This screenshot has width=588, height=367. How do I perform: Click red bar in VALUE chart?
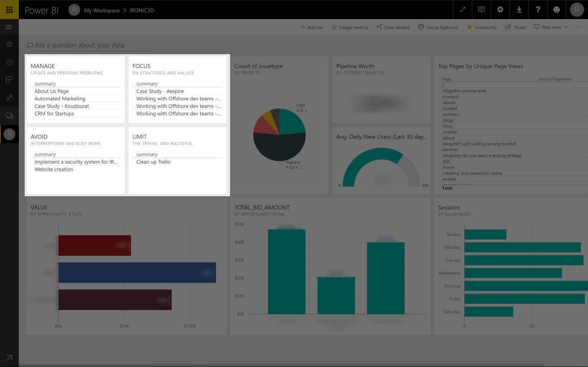(94, 245)
